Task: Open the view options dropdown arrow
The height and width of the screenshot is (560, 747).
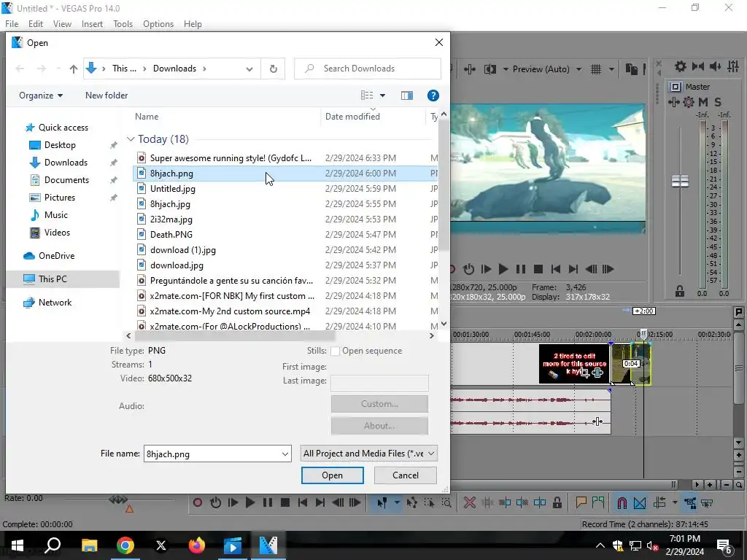Action: tap(382, 96)
